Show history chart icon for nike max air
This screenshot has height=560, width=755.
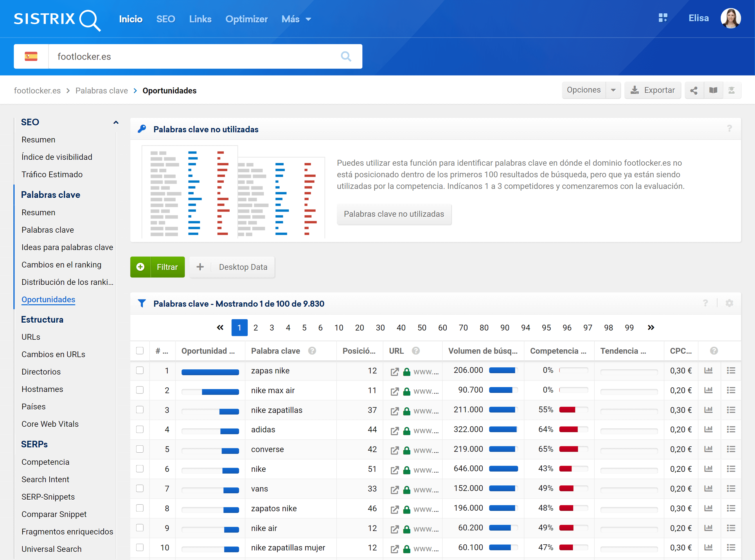click(708, 390)
